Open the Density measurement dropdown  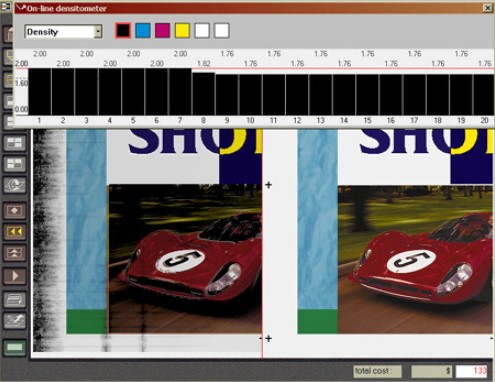pyautogui.click(x=63, y=32)
